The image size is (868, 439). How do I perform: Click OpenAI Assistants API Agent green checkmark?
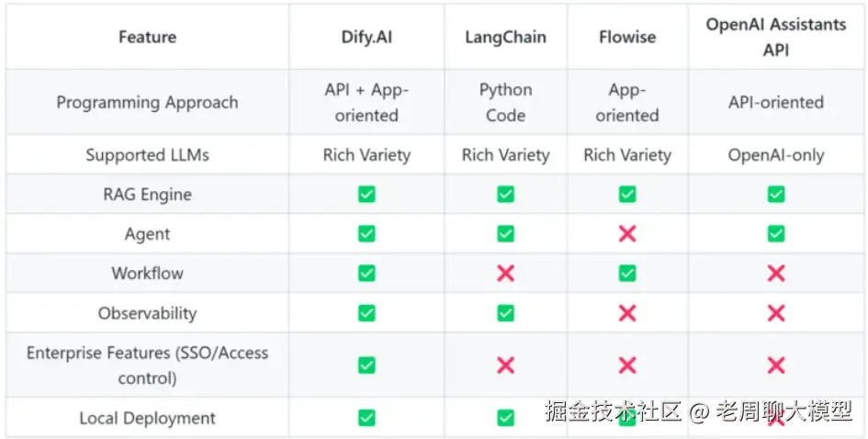[x=776, y=234]
